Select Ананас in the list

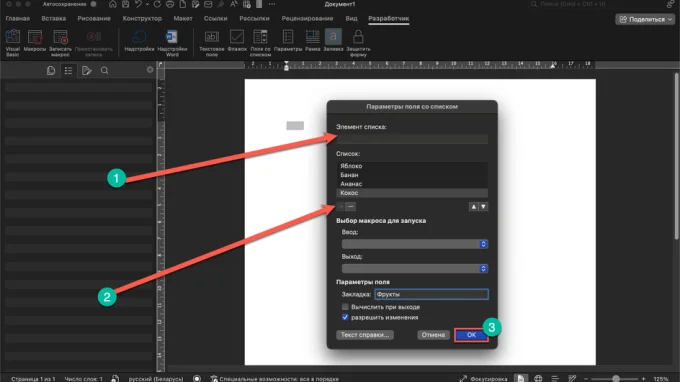tap(412, 184)
